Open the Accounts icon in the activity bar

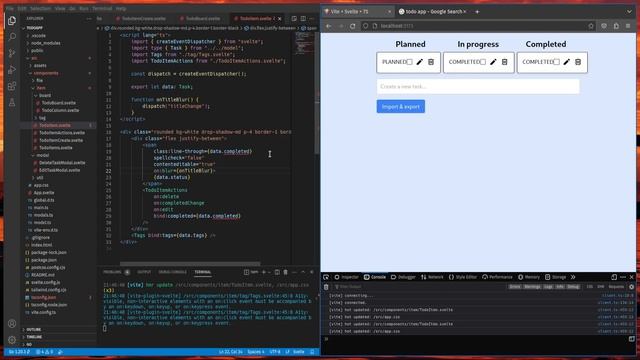pos(12,324)
